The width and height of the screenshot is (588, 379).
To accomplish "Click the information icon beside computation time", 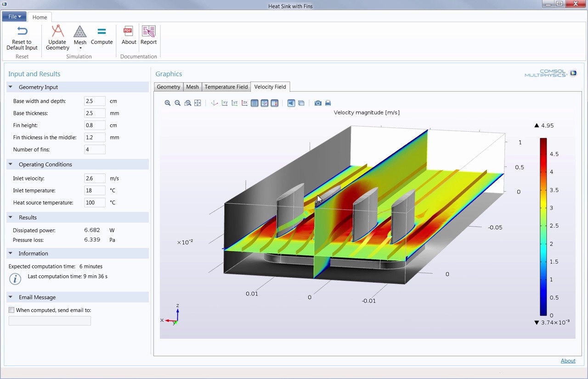I will (15, 279).
